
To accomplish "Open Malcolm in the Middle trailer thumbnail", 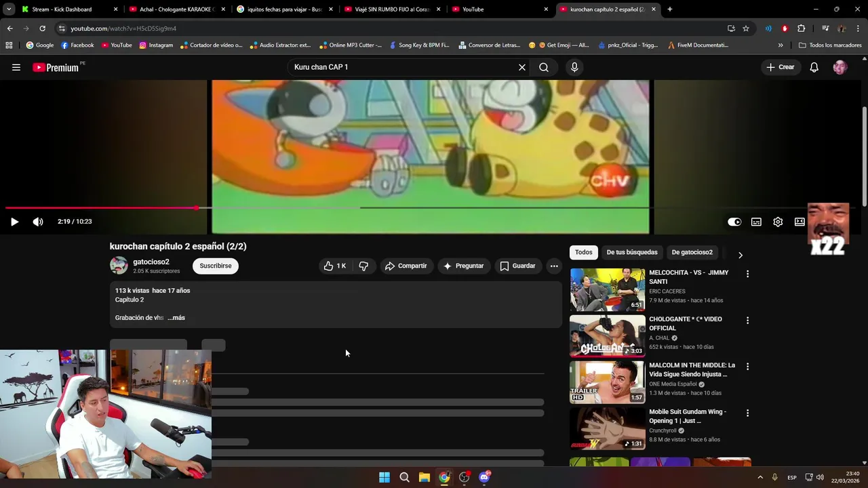I will tap(607, 382).
